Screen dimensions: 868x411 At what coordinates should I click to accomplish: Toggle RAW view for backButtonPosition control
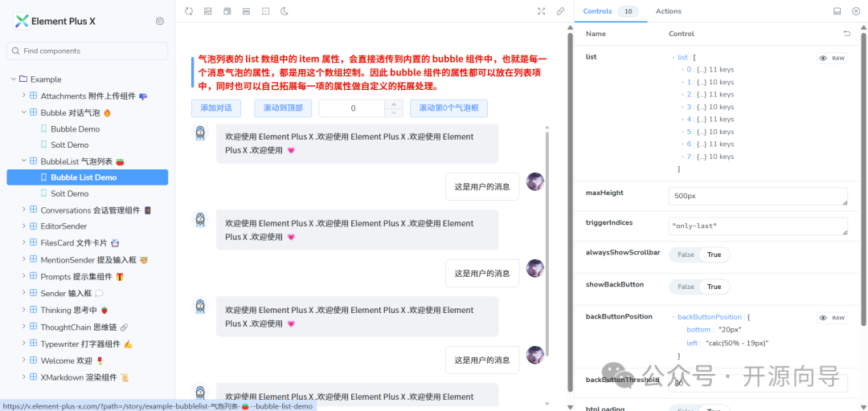(832, 318)
